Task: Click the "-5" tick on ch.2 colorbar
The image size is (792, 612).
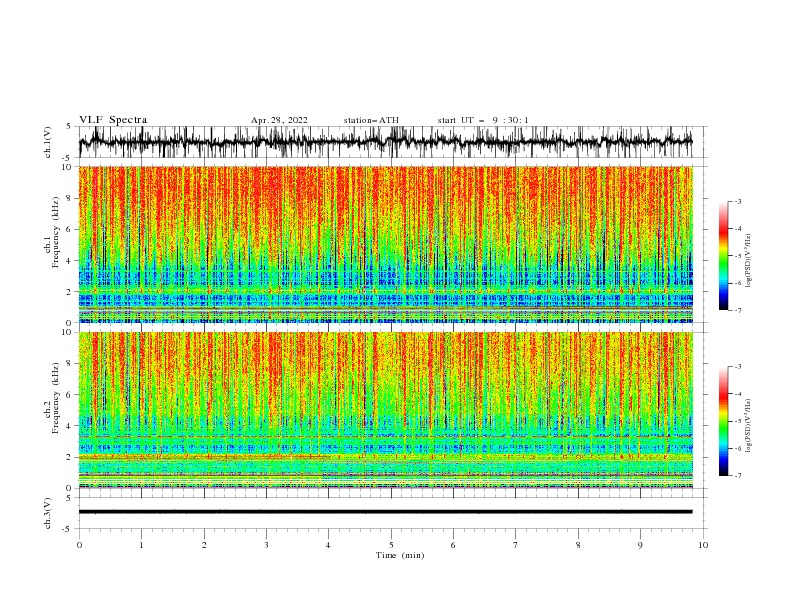Action: point(737,421)
